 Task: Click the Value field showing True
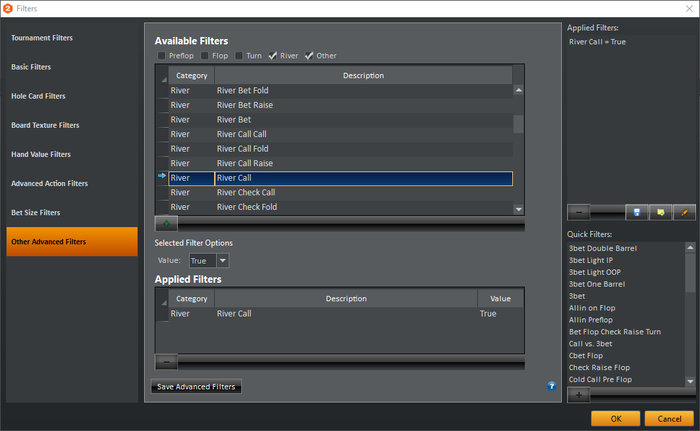tap(203, 260)
